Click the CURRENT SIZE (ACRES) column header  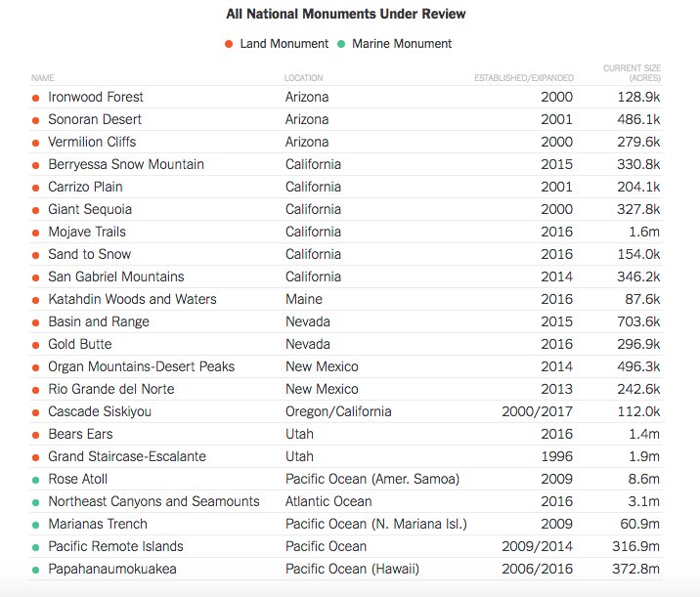click(x=632, y=72)
